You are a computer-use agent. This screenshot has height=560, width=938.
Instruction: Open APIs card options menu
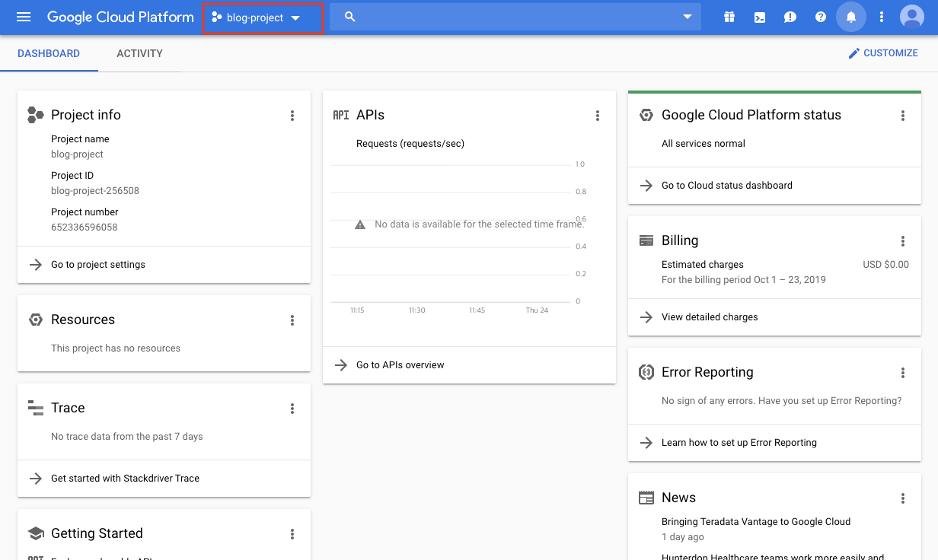598,116
